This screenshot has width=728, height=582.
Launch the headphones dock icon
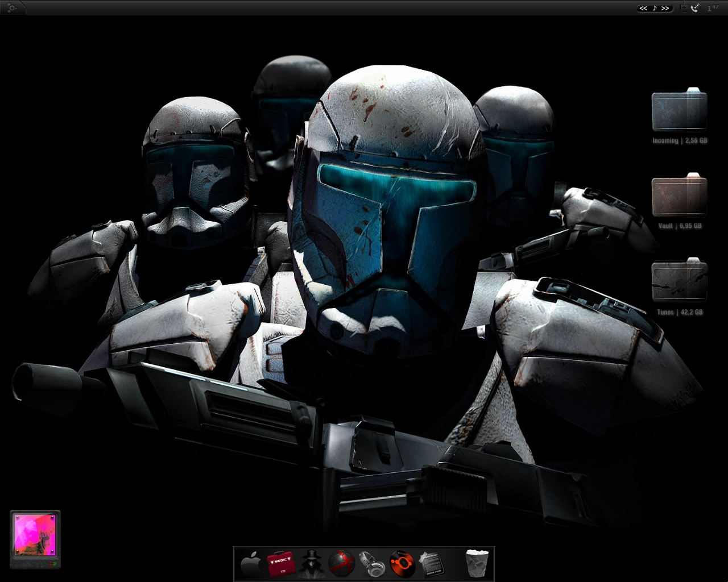(373, 564)
